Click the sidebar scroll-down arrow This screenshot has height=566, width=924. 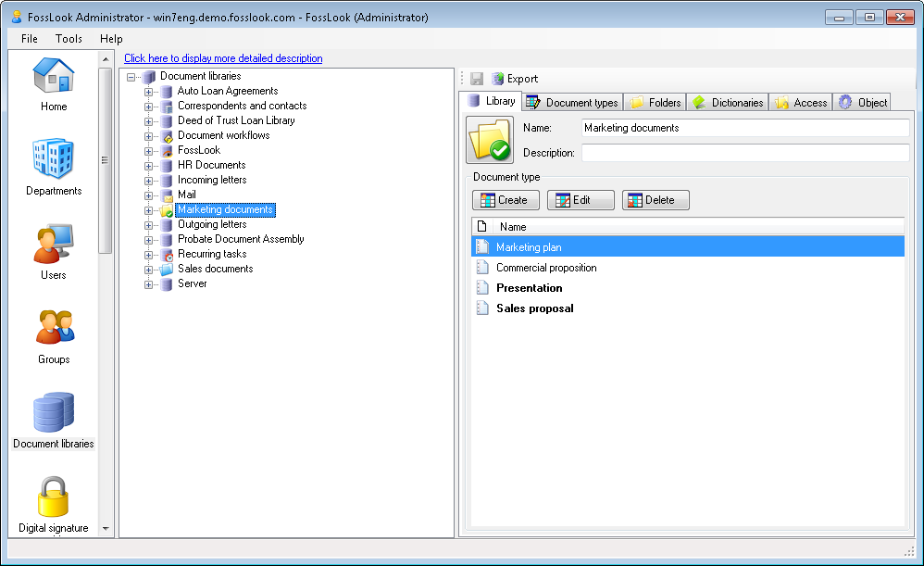click(x=106, y=529)
